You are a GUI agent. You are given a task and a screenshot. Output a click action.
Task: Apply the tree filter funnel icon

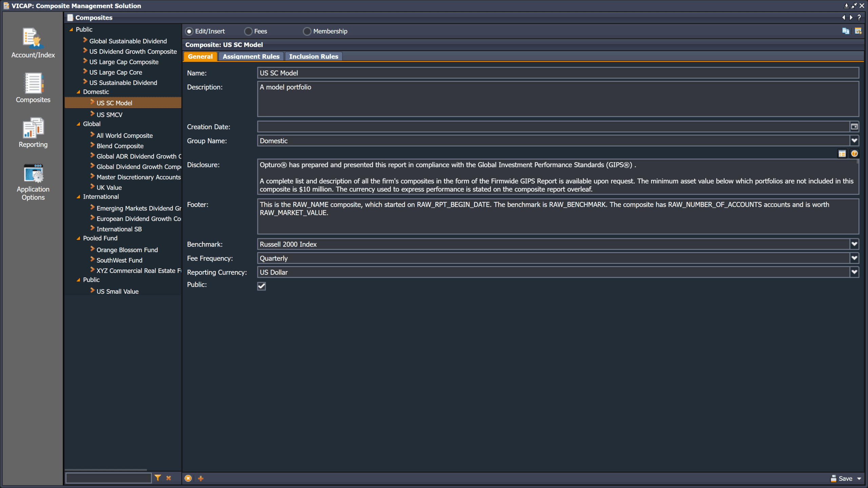[x=158, y=478]
